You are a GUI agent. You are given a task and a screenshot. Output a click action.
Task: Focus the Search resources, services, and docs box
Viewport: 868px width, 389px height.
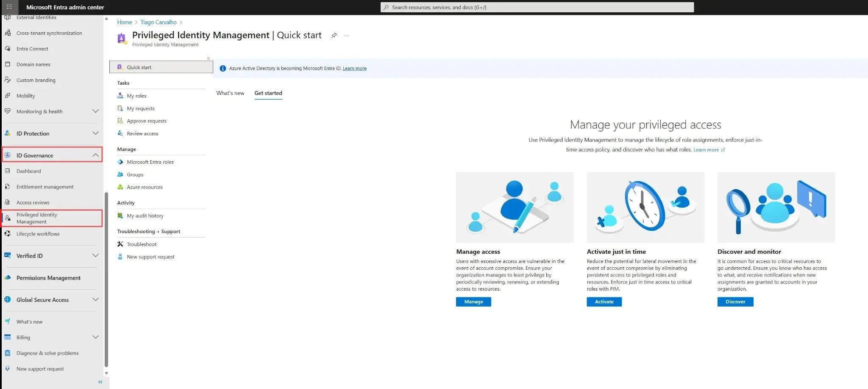click(x=537, y=7)
